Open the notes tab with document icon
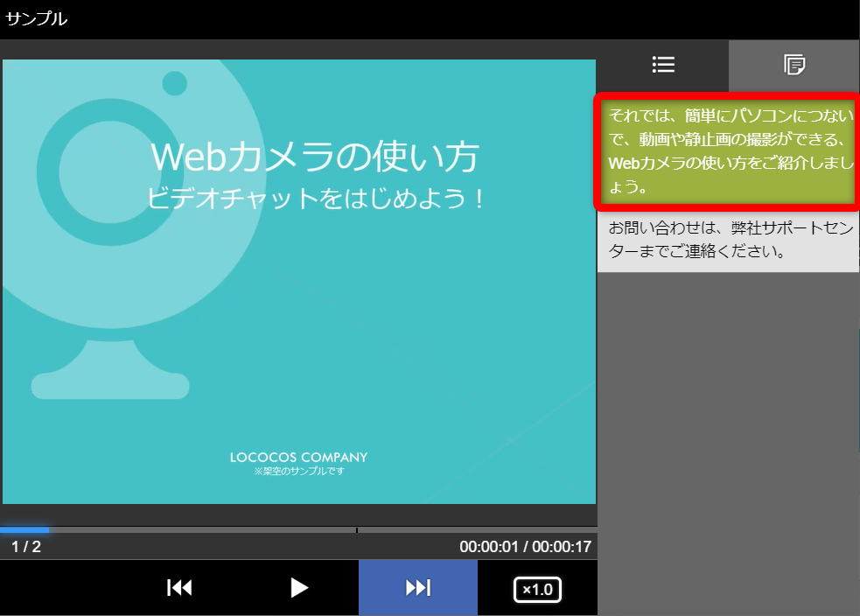860x616 pixels. point(794,65)
